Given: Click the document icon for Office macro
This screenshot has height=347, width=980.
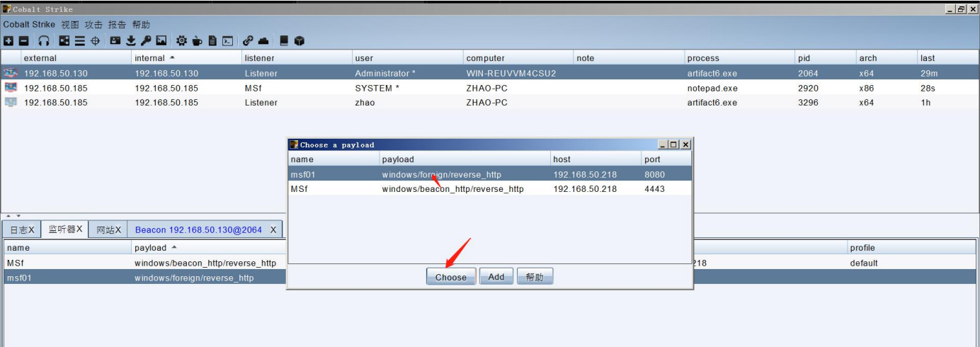Looking at the screenshot, I should click(x=212, y=41).
